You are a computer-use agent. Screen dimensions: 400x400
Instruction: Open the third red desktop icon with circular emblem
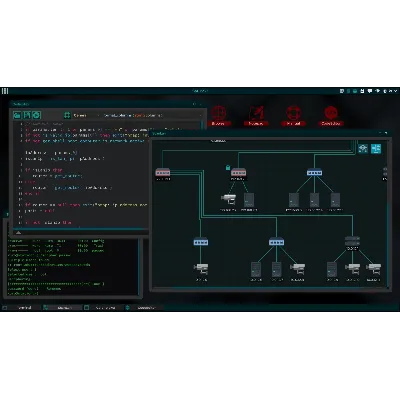click(x=294, y=116)
